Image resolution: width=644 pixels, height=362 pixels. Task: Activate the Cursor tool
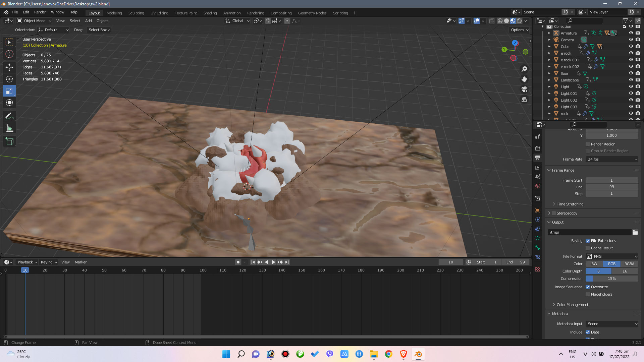click(9, 54)
